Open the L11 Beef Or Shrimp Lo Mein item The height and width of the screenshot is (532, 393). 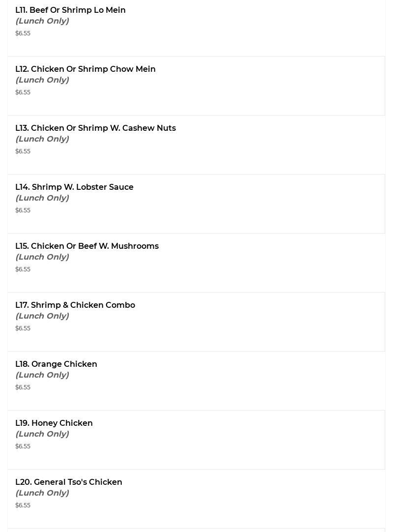[x=70, y=10]
